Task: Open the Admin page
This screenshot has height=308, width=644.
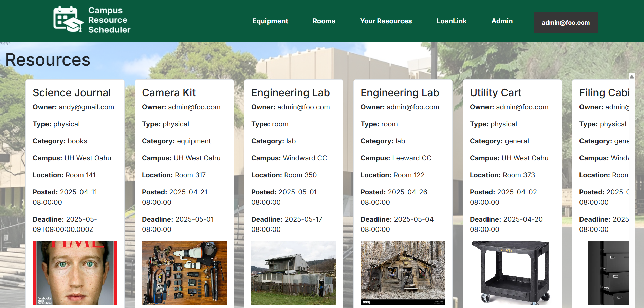Action: [502, 21]
